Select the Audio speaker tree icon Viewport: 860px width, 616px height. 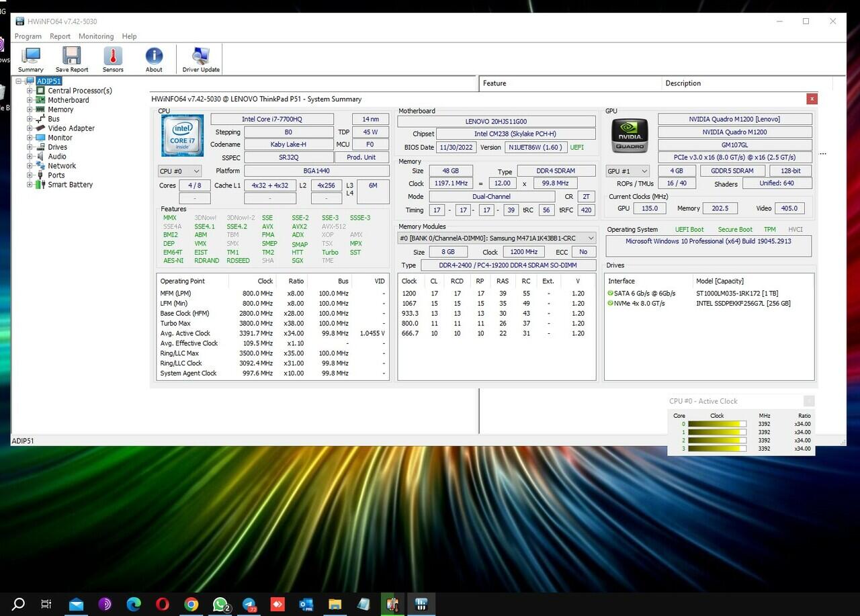(x=40, y=157)
